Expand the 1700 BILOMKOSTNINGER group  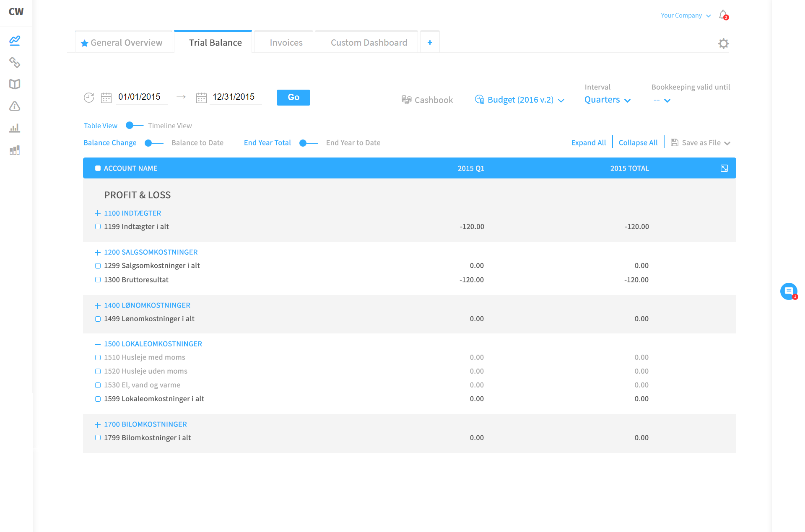[98, 424]
